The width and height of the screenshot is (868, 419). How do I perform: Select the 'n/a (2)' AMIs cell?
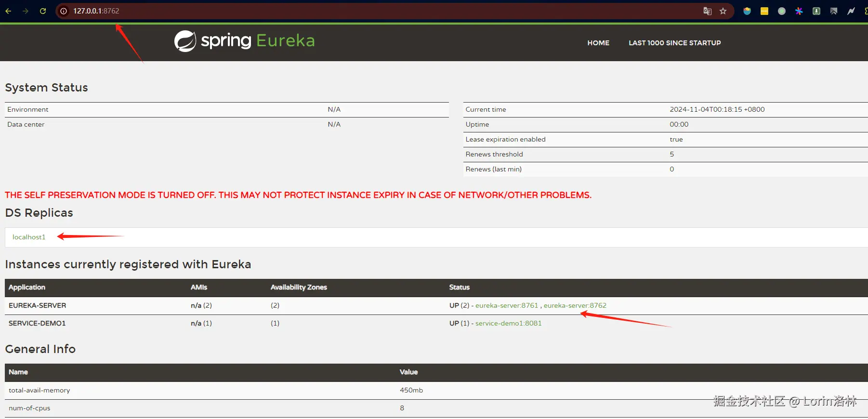(x=201, y=305)
